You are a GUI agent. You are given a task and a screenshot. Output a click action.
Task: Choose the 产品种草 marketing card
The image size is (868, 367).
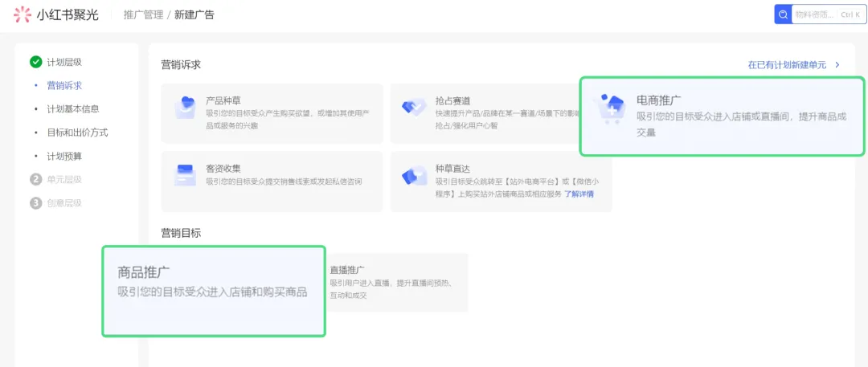coord(272,113)
